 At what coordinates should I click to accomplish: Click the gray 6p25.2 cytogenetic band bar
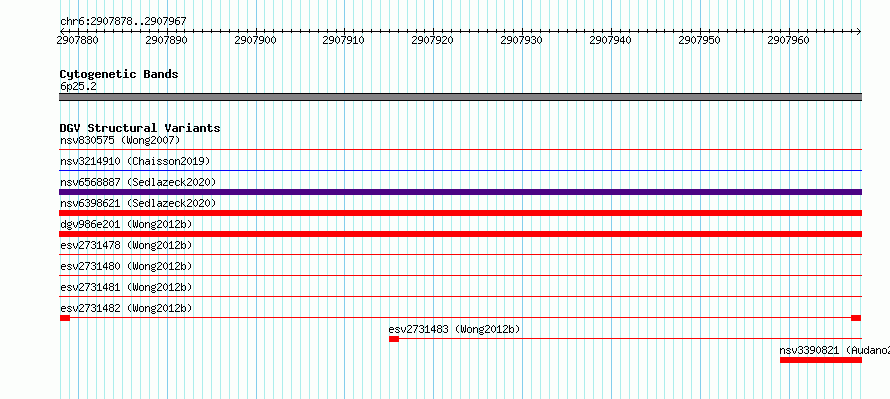460,97
